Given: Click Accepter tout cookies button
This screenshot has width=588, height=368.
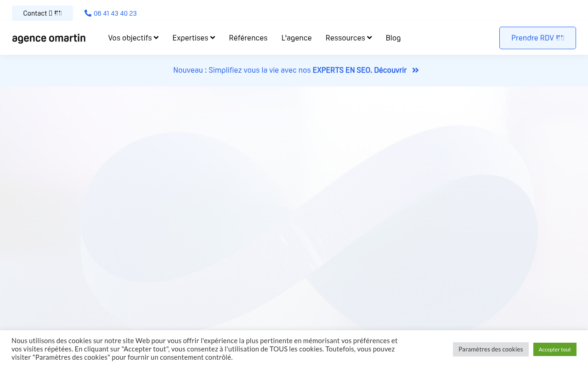Looking at the screenshot, I should point(555,349).
